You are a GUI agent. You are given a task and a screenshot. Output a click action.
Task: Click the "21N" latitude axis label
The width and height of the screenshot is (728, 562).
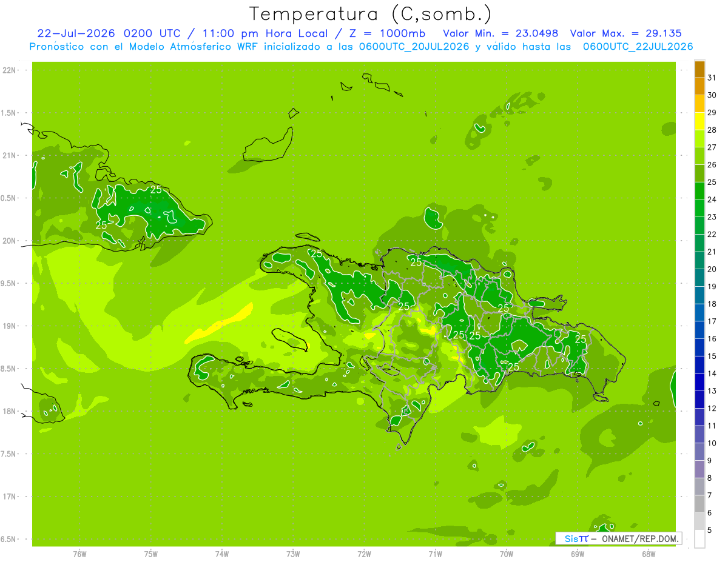[10, 156]
